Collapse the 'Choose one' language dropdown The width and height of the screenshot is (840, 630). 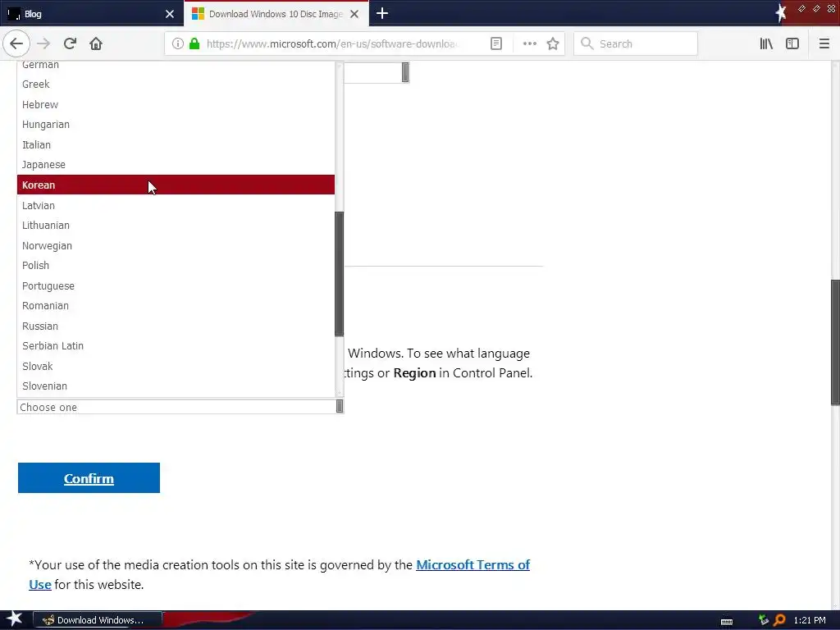(180, 407)
